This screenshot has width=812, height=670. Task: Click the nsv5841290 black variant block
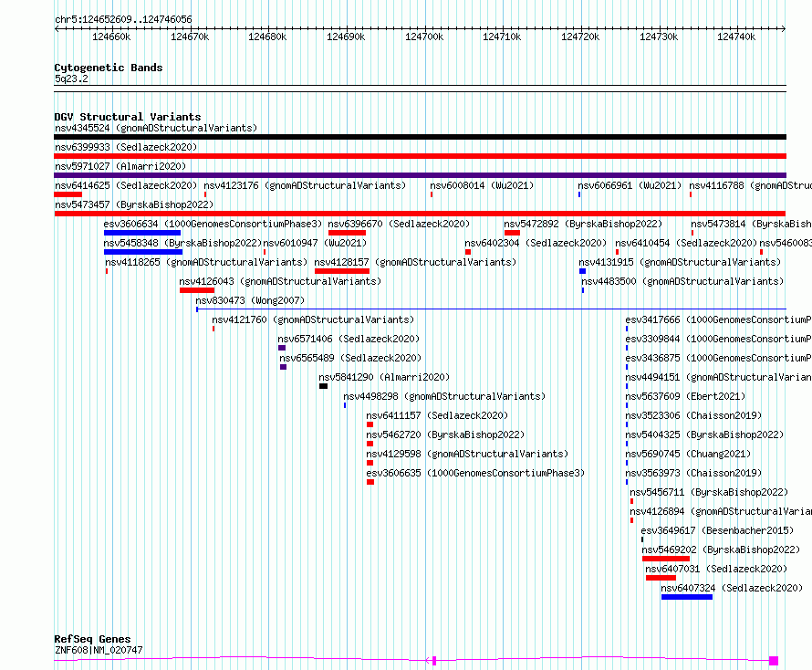tap(323, 386)
